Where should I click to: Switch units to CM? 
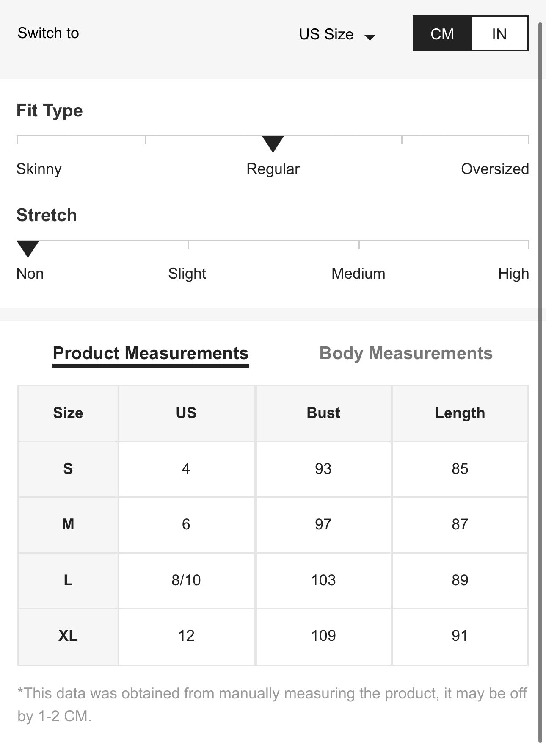tap(442, 34)
